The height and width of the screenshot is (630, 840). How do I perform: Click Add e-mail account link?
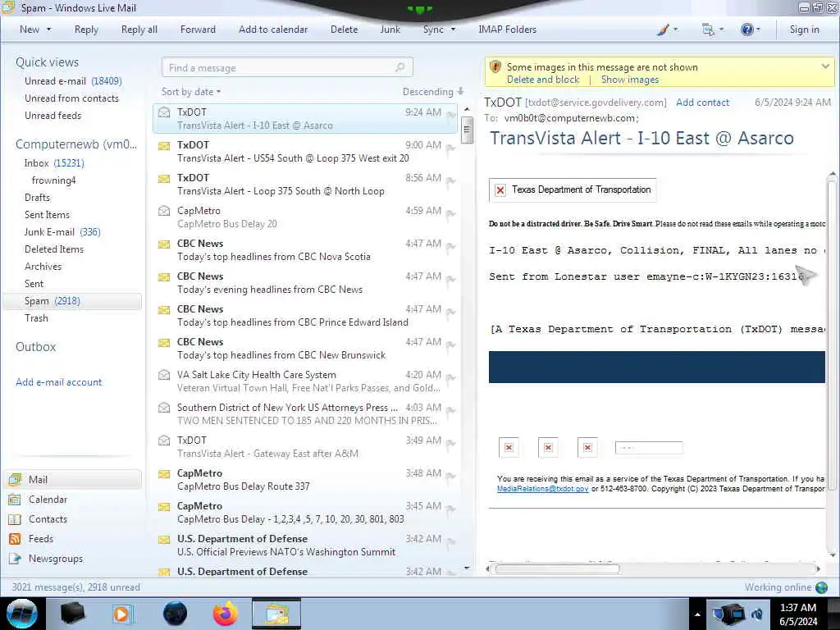(59, 382)
